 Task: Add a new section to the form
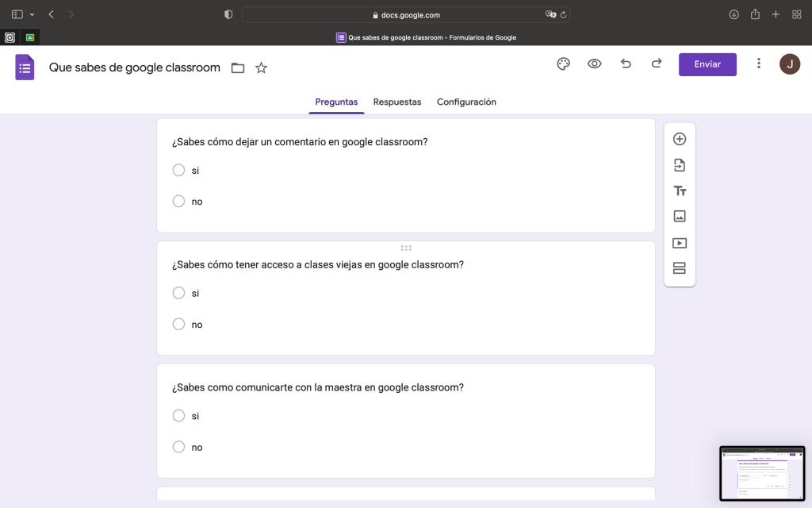(x=679, y=268)
